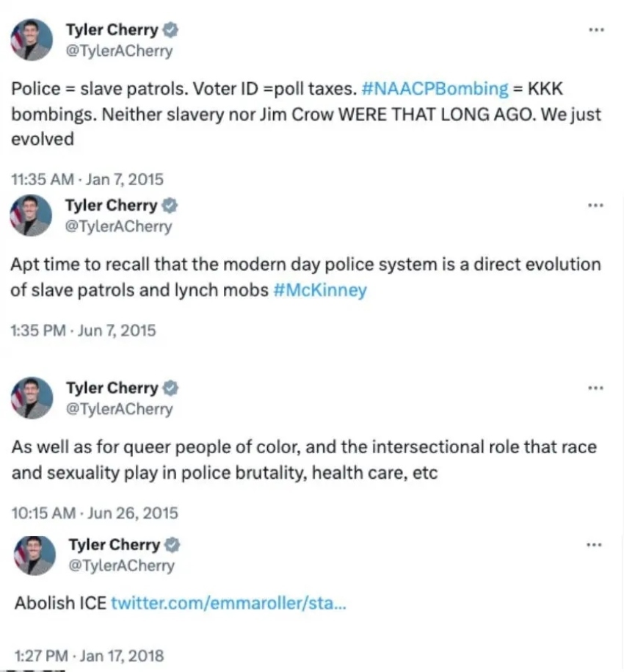Open the more options menu on the McKinney tweet

pos(597,204)
